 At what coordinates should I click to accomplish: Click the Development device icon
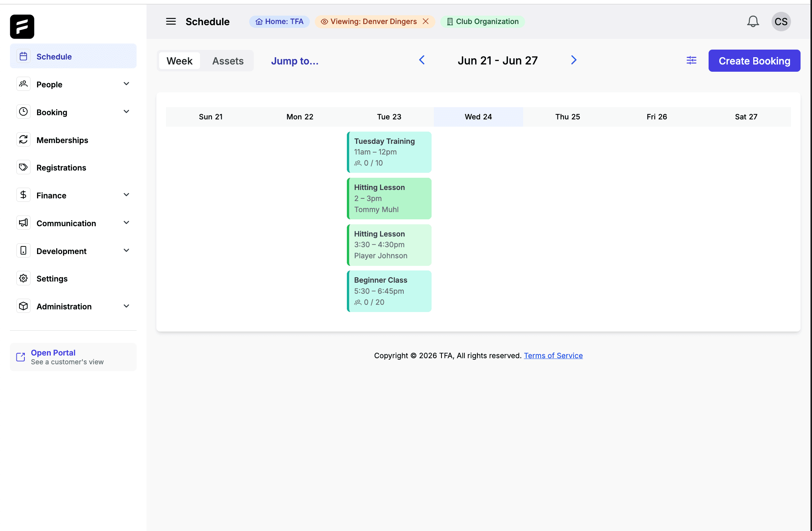23,251
